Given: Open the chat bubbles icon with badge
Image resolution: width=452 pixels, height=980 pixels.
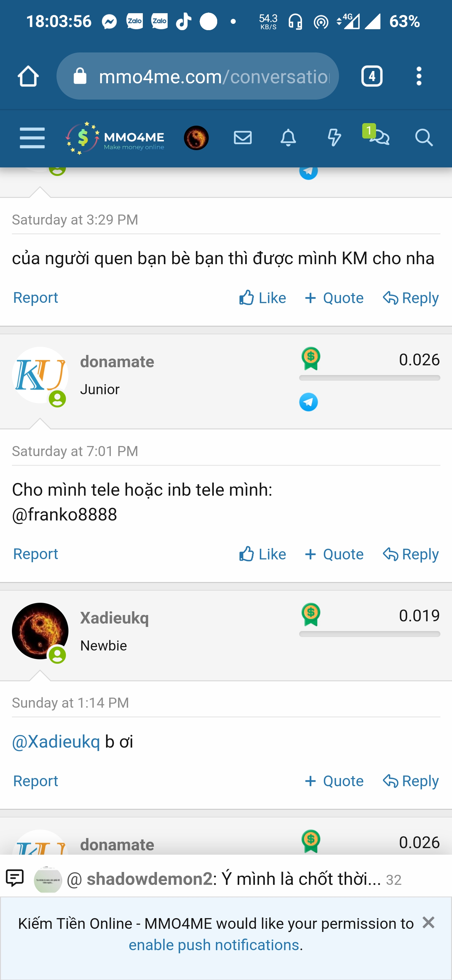Looking at the screenshot, I should click(x=379, y=137).
